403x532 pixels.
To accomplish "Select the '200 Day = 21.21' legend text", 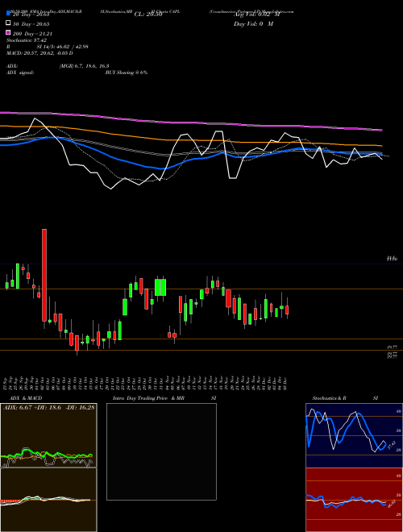I will [x=32, y=34].
